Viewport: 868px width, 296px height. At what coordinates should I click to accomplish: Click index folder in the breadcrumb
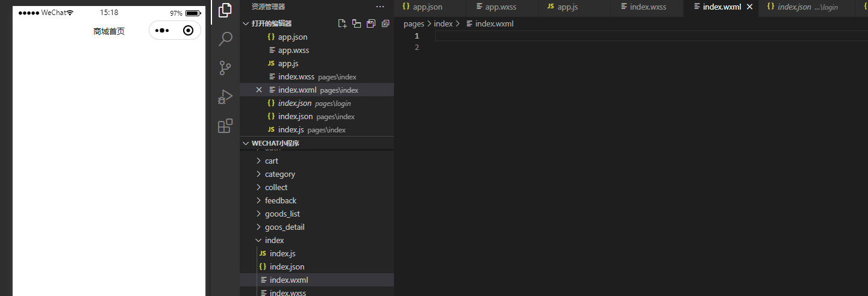point(443,23)
